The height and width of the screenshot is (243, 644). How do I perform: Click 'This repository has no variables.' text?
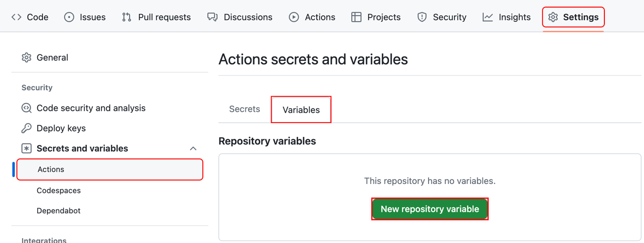pyautogui.click(x=430, y=181)
